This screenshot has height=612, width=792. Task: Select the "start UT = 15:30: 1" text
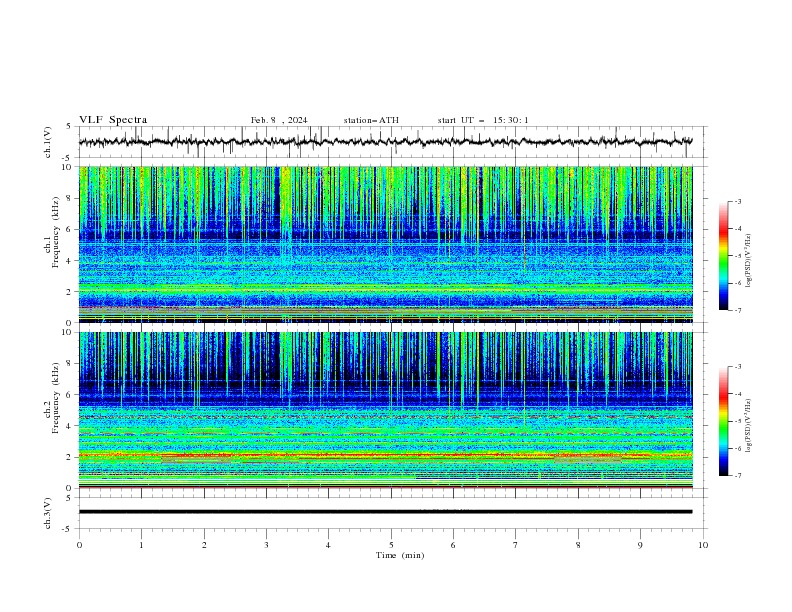[x=483, y=120]
